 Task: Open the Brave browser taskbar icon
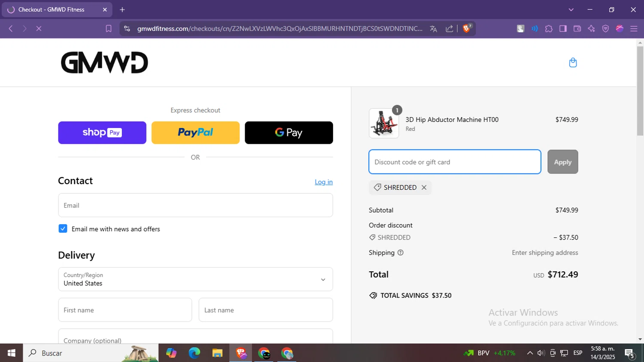pos(241,353)
